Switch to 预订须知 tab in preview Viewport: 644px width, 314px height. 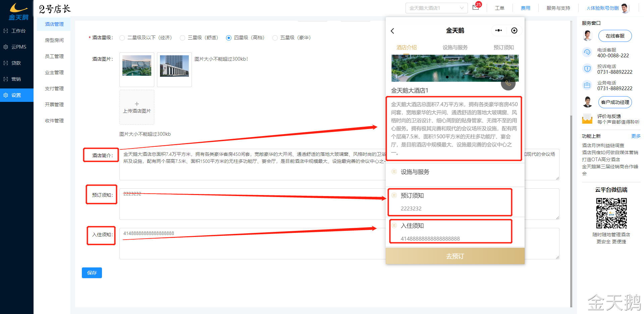tap(503, 48)
